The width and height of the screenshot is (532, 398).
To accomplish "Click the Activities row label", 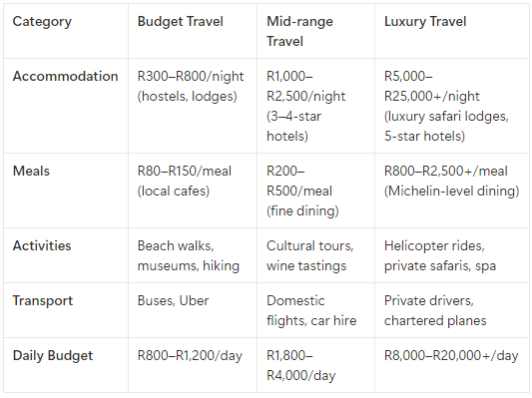I will (x=66, y=255).
